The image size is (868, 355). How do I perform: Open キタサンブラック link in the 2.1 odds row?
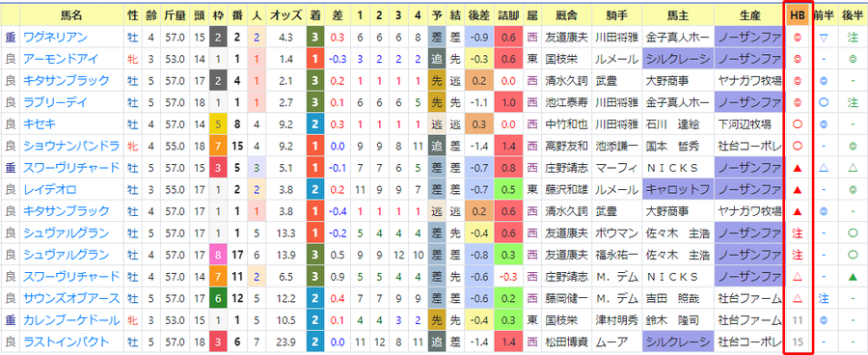pos(66,81)
